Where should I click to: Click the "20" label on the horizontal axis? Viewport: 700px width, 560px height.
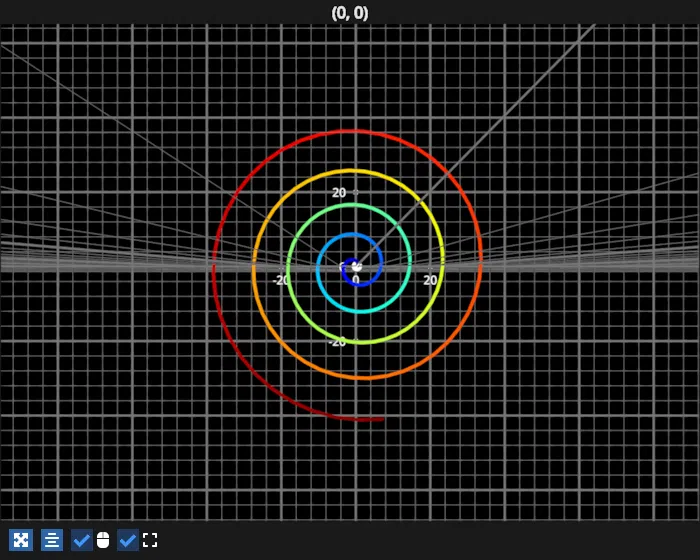tap(430, 280)
